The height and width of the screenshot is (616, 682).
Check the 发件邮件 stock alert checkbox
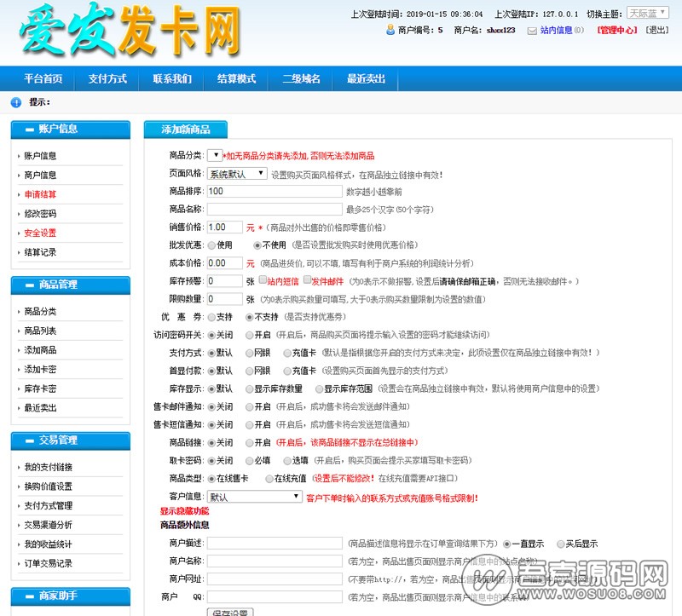click(x=307, y=280)
